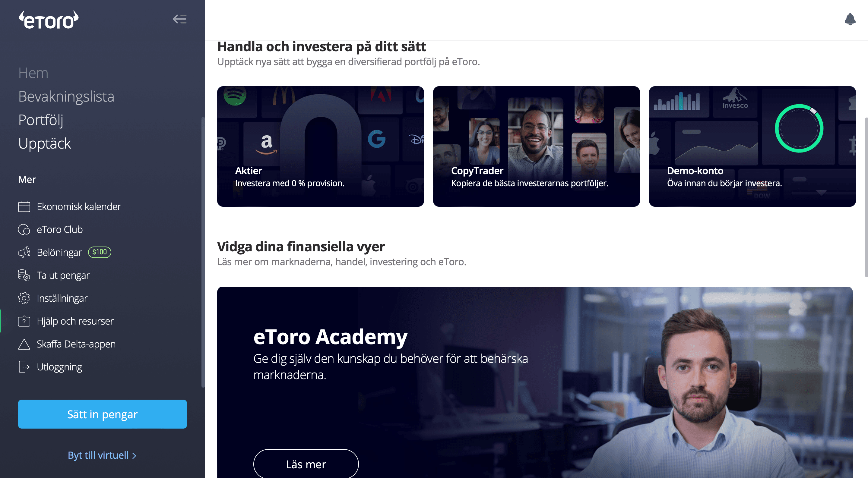Click the Sätt in pengar button
Screen dimensions: 868x478
(103, 414)
